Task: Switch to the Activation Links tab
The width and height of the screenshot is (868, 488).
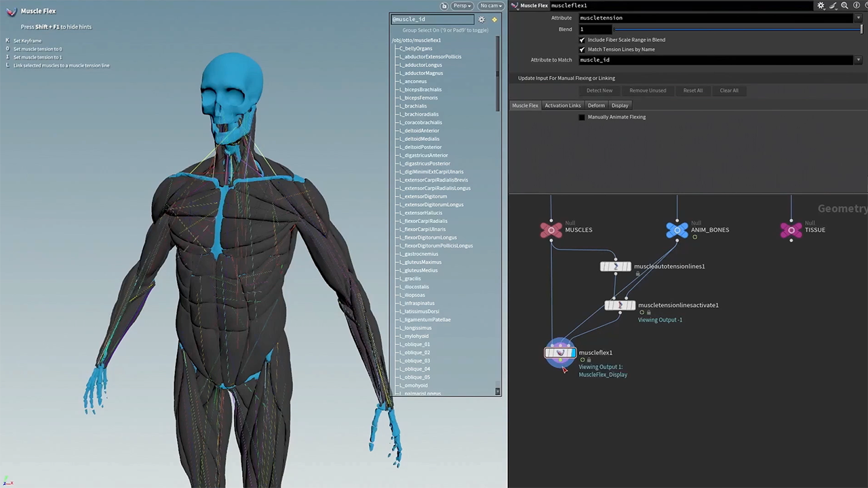Action: 562,106
